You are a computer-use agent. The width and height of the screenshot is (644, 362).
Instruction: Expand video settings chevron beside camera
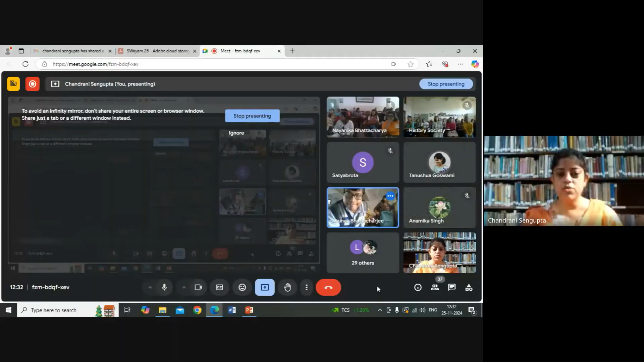point(184,288)
